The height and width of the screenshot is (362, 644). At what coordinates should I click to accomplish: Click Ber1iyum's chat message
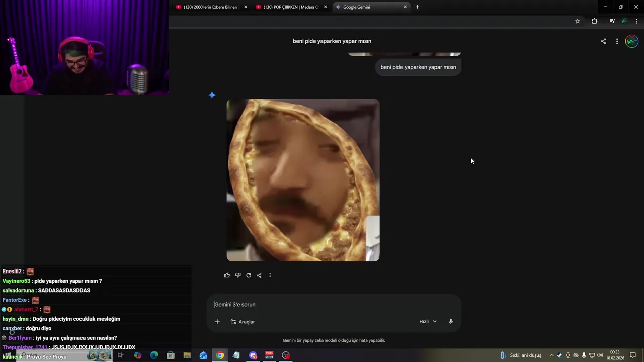tap(59, 338)
